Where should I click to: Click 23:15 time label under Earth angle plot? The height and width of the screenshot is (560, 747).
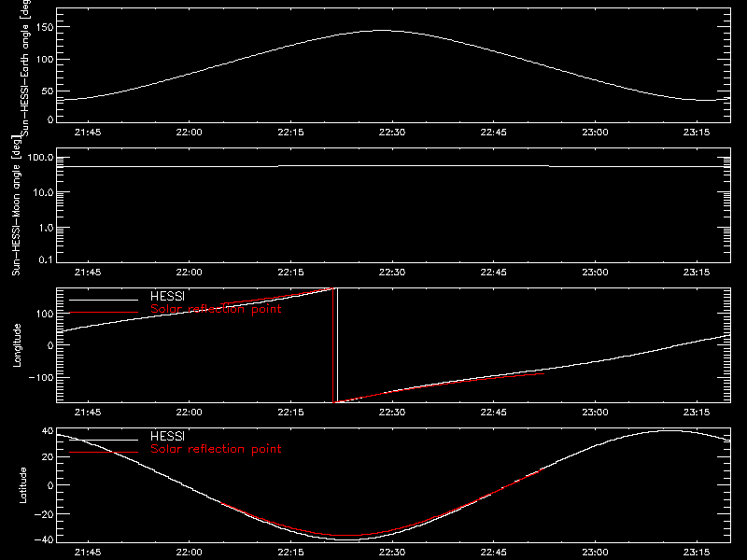(697, 133)
